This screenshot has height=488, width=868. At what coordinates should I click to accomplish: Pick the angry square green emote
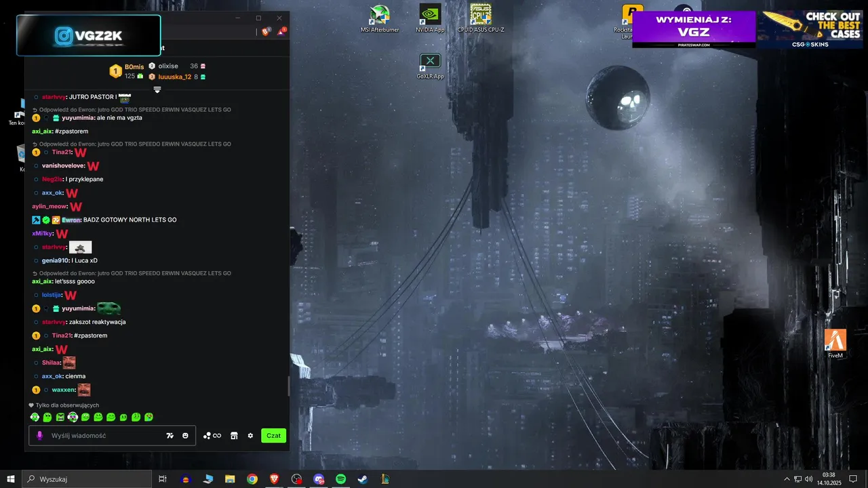pyautogui.click(x=60, y=417)
